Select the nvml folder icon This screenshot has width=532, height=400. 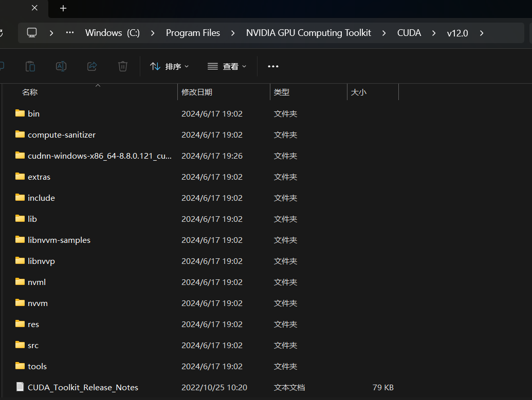coord(20,282)
